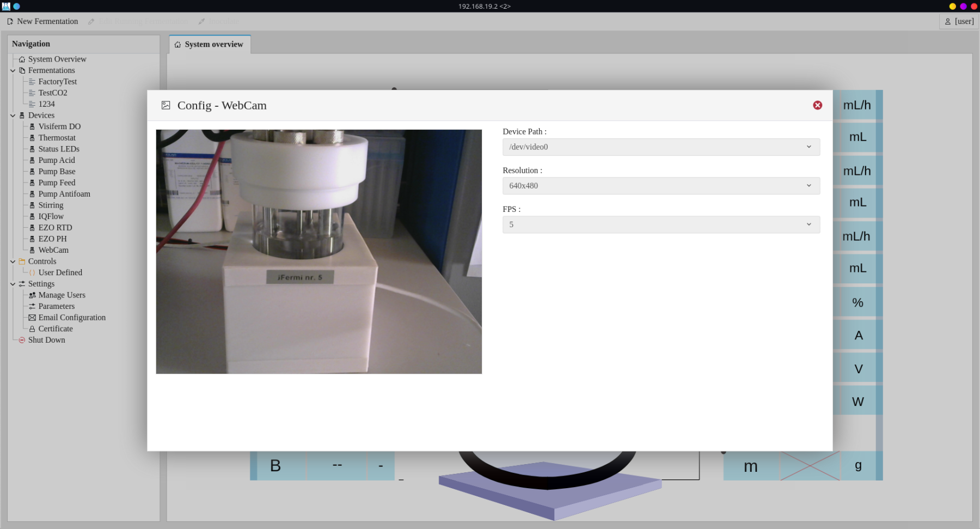This screenshot has width=980, height=529.
Task: Collapse the Settings tree node
Action: point(13,284)
